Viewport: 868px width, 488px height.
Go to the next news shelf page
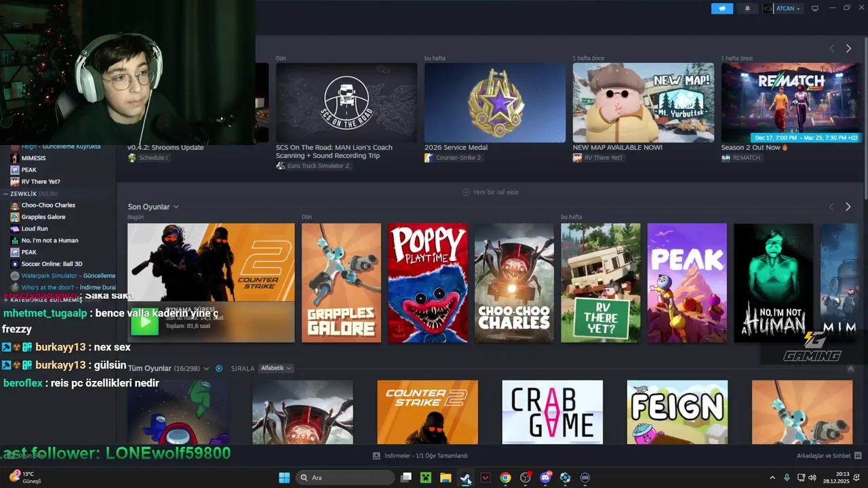pyautogui.click(x=848, y=49)
